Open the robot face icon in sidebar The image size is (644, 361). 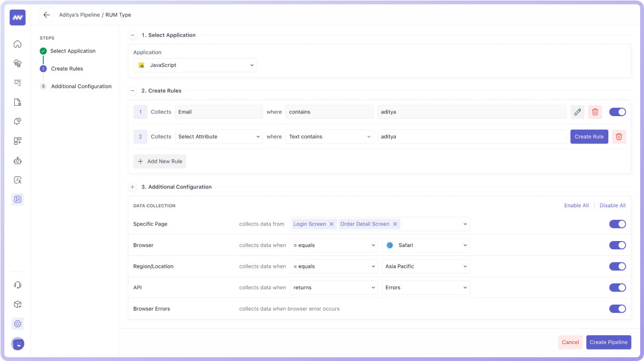18,161
